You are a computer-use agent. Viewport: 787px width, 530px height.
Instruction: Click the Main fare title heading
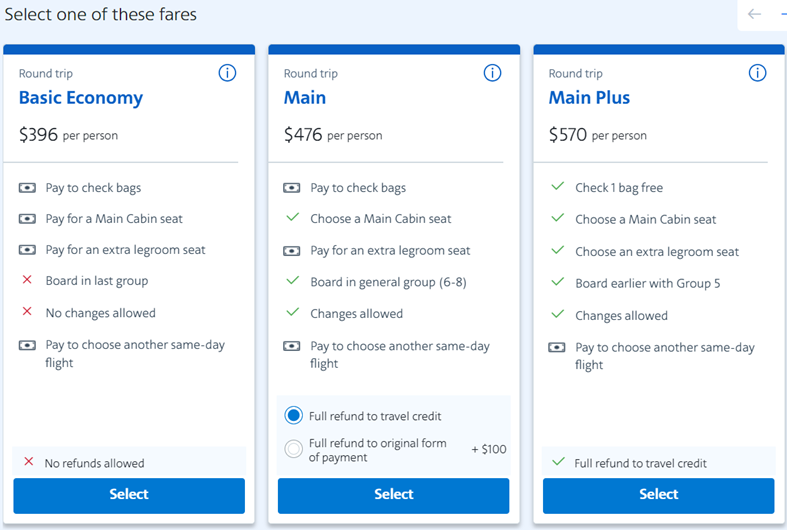click(x=305, y=97)
